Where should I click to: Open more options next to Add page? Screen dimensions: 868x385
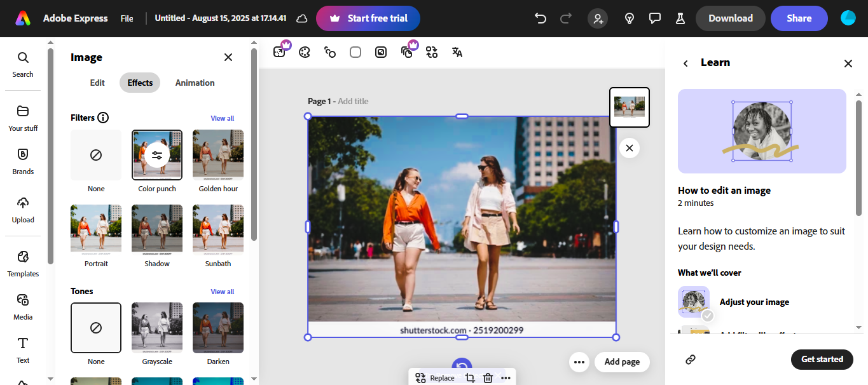pyautogui.click(x=579, y=361)
